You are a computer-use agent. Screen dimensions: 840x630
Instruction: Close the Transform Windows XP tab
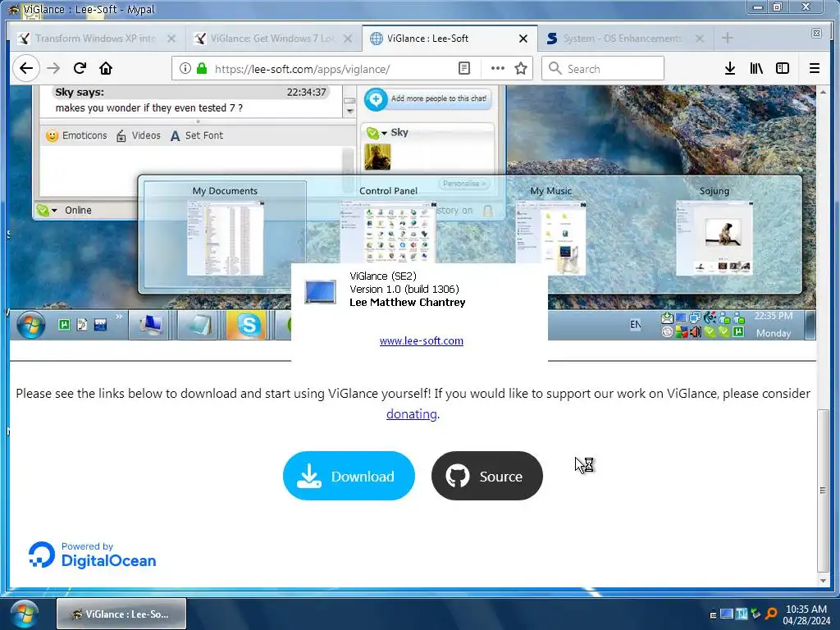[171, 39]
